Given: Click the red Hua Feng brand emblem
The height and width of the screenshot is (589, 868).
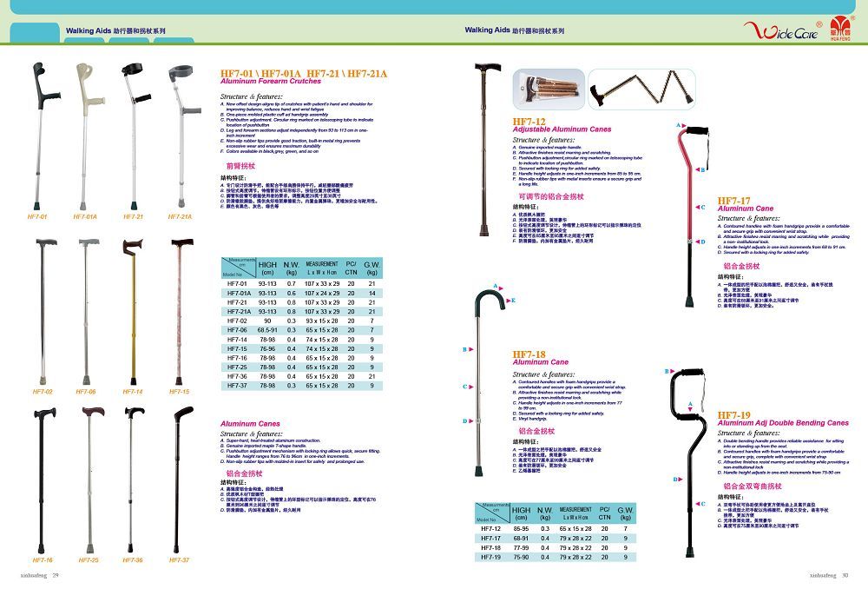Looking at the screenshot, I should tap(842, 31).
